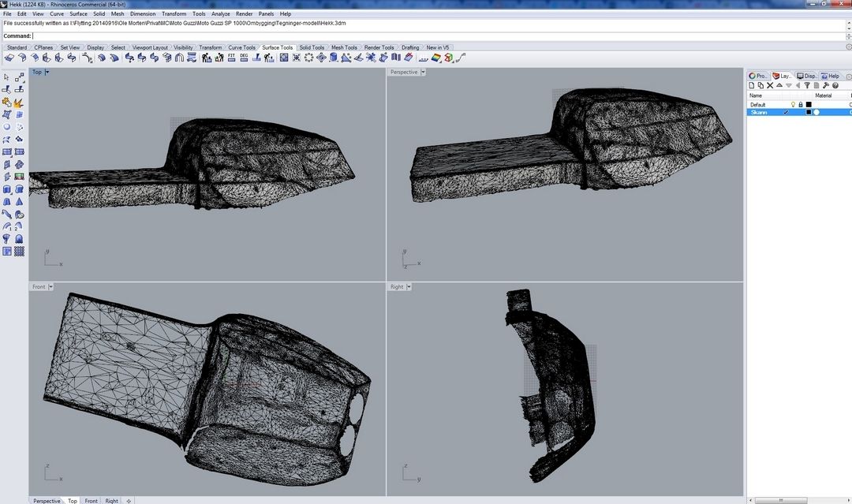Click the Name column header in Layers
The width and height of the screenshot is (852, 504).
756,95
